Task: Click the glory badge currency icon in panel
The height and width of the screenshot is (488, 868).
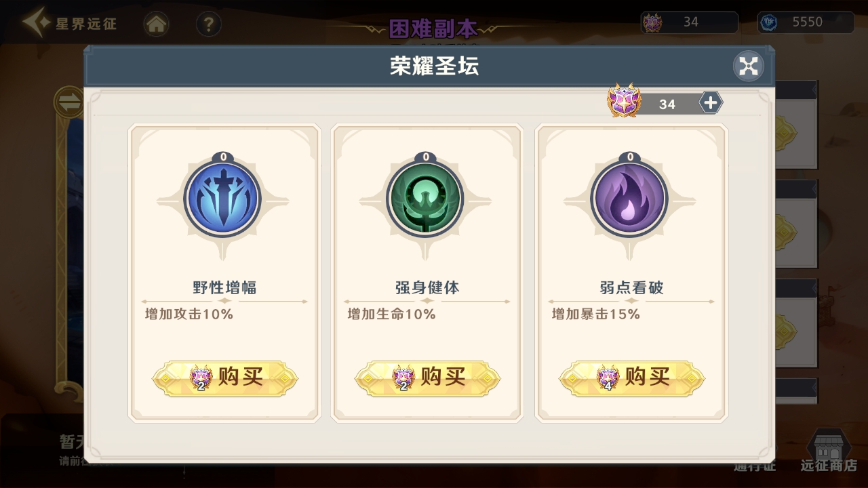Action: [624, 100]
